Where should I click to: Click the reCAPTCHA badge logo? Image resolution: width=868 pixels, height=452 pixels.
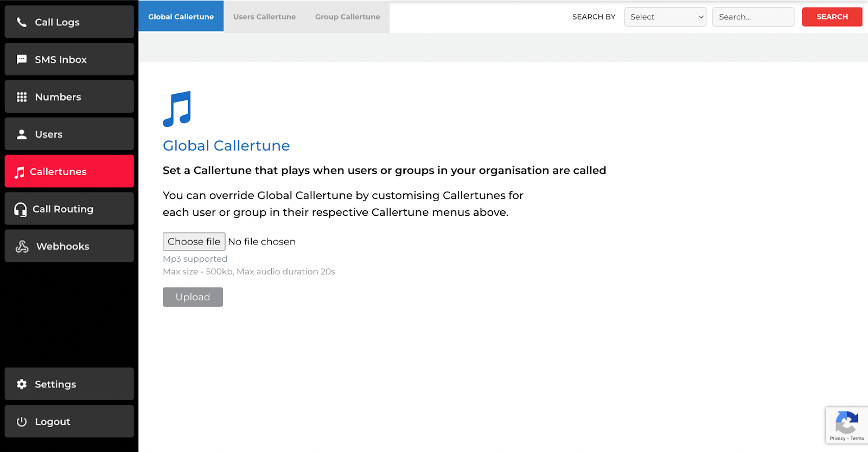[846, 423]
